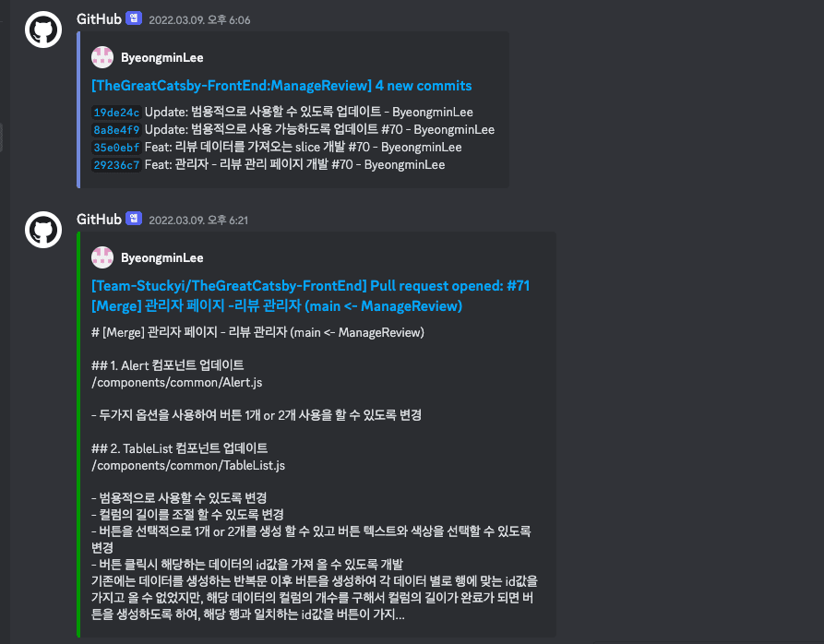The height and width of the screenshot is (644, 824).
Task: Click the ByeongminLee author name above pull request
Action: (161, 258)
